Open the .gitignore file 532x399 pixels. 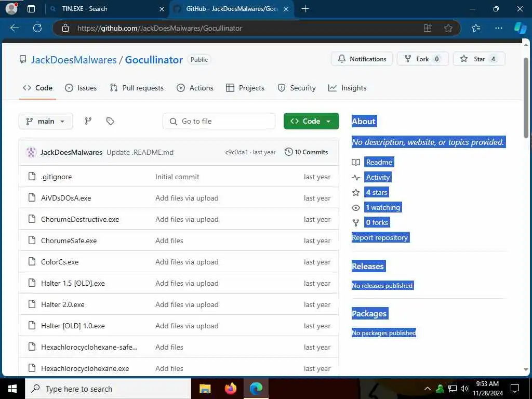click(57, 177)
